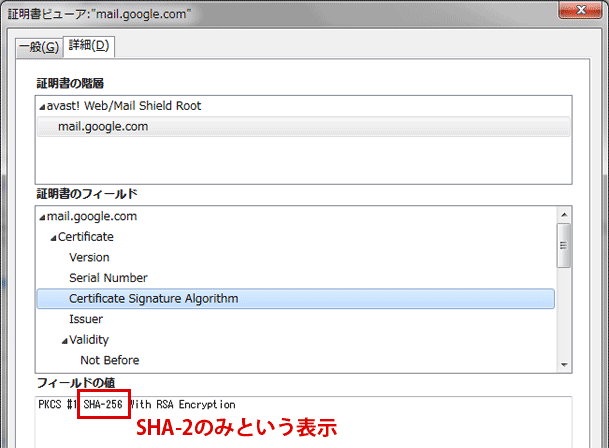Select the Not Before field
The image size is (609, 448).
[x=110, y=360]
